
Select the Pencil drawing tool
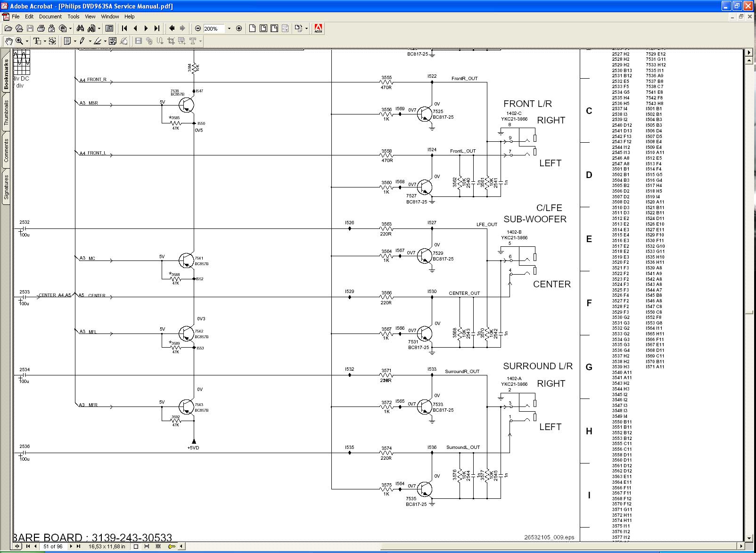pyautogui.click(x=82, y=41)
